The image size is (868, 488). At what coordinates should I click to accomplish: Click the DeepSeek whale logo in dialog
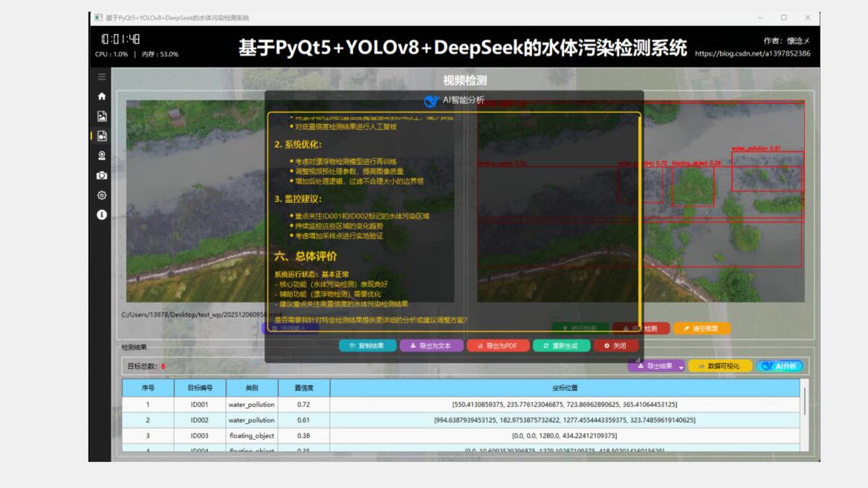(x=431, y=101)
